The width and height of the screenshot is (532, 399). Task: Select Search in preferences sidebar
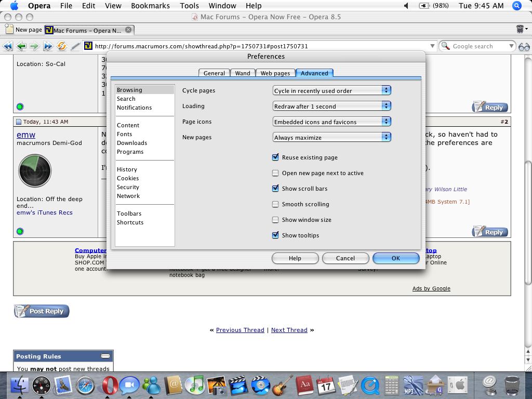pos(145,99)
